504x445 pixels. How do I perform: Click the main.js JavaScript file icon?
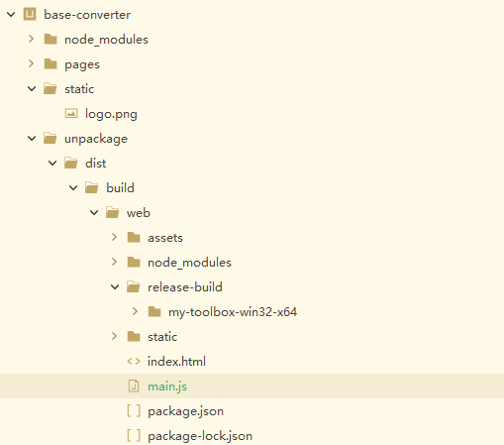point(134,386)
